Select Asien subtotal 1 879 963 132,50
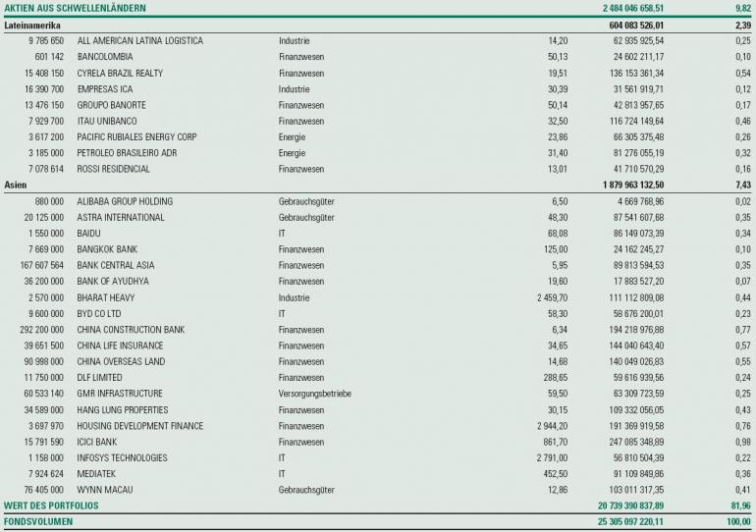 pyautogui.click(x=633, y=186)
